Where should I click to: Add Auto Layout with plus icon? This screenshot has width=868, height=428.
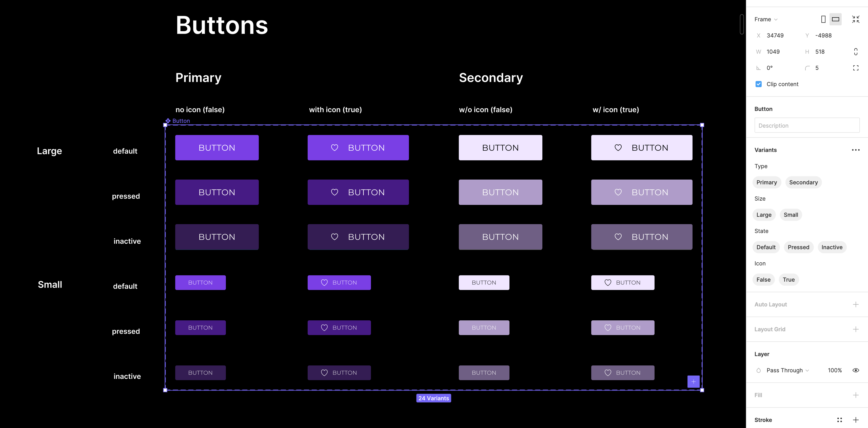pyautogui.click(x=856, y=304)
